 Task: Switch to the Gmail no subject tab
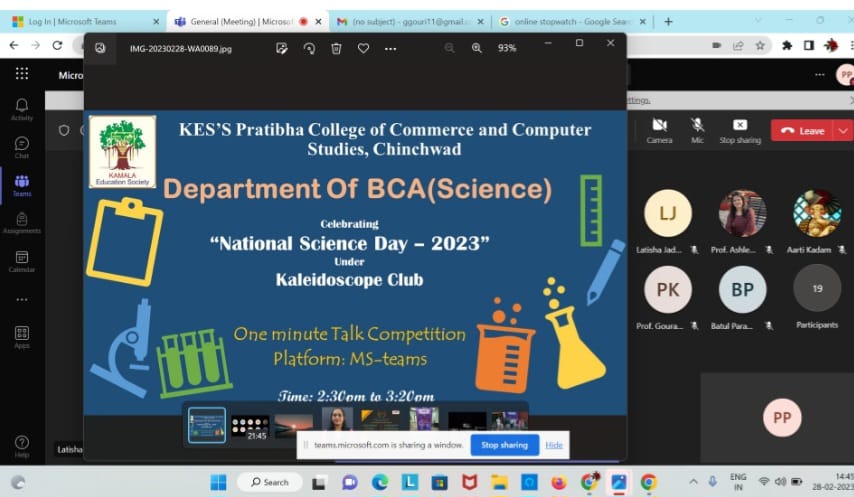coord(405,21)
